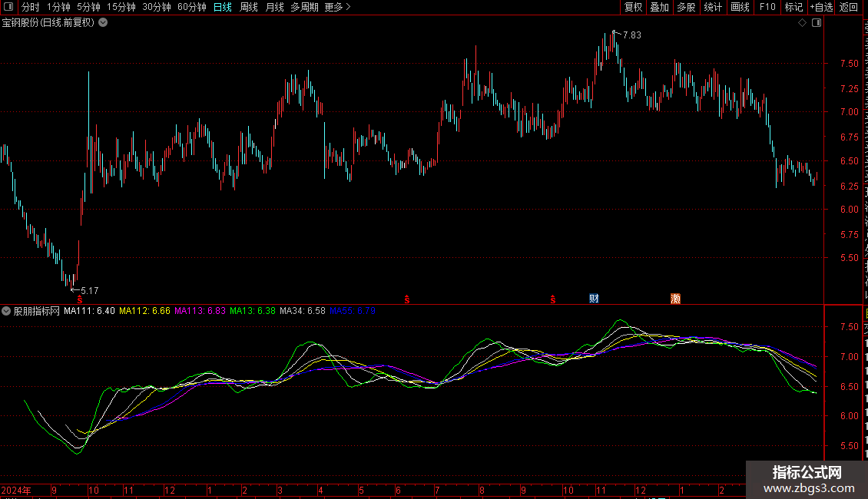The width and height of the screenshot is (868, 499).
Task: Switch chart to 60分钟 period
Action: click(x=191, y=7)
